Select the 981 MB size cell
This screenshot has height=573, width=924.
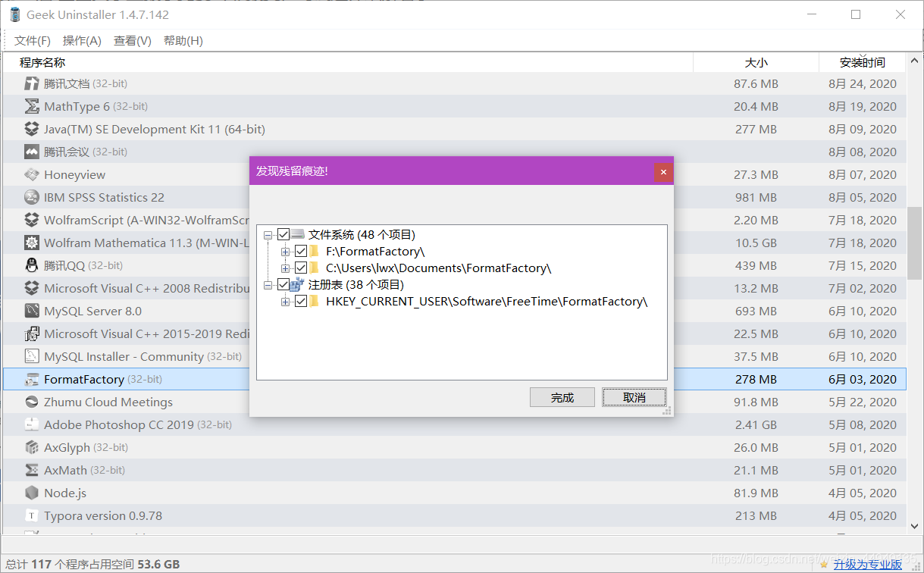point(756,197)
